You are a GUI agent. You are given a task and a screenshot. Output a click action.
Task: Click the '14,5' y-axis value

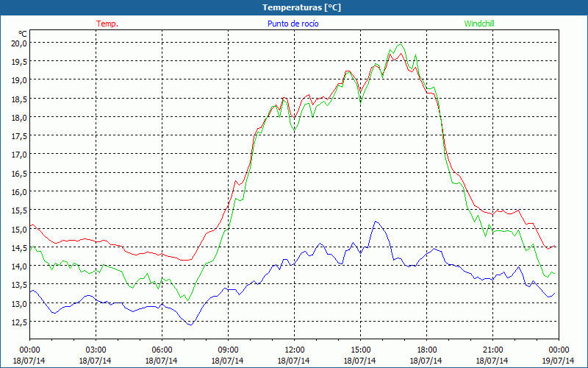coord(19,247)
